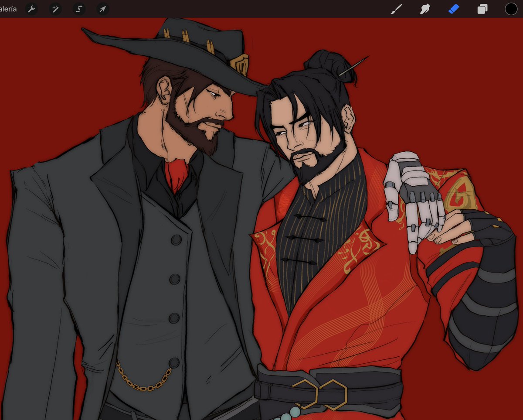The height and width of the screenshot is (420, 523).
Task: Open the Gallery (Galería) link
Action: click(x=8, y=9)
